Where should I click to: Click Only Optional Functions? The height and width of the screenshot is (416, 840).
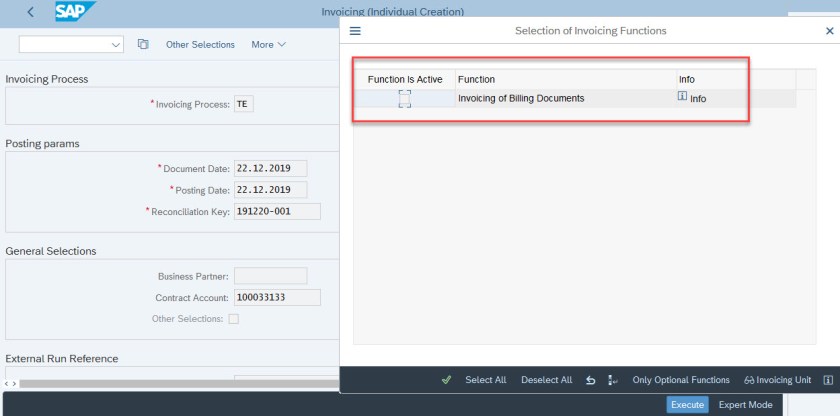click(x=681, y=380)
